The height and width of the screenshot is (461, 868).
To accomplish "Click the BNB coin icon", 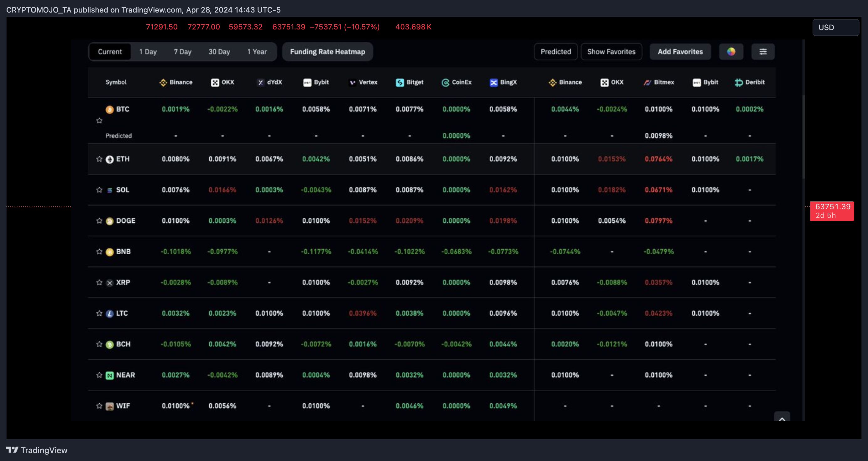I will coord(109,252).
